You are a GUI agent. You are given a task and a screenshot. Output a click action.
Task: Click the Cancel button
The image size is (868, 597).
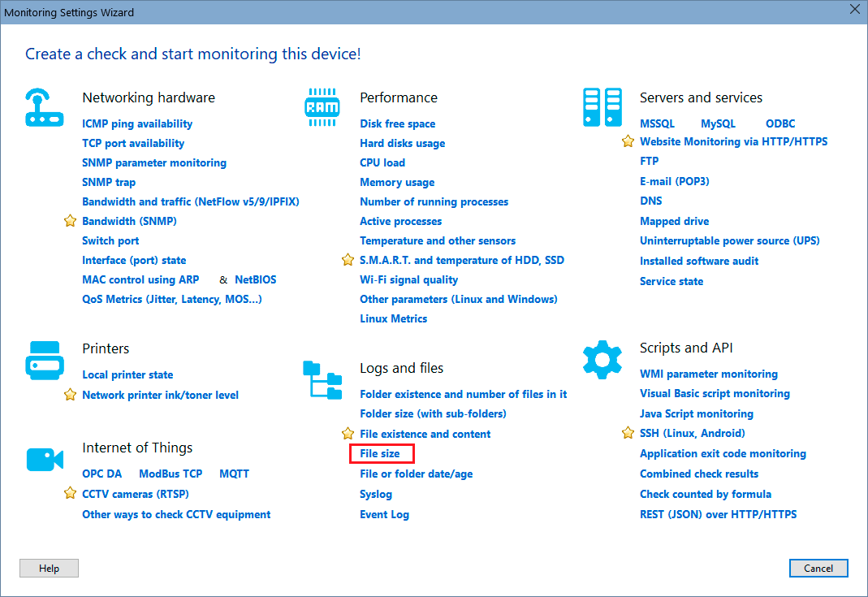click(x=818, y=568)
